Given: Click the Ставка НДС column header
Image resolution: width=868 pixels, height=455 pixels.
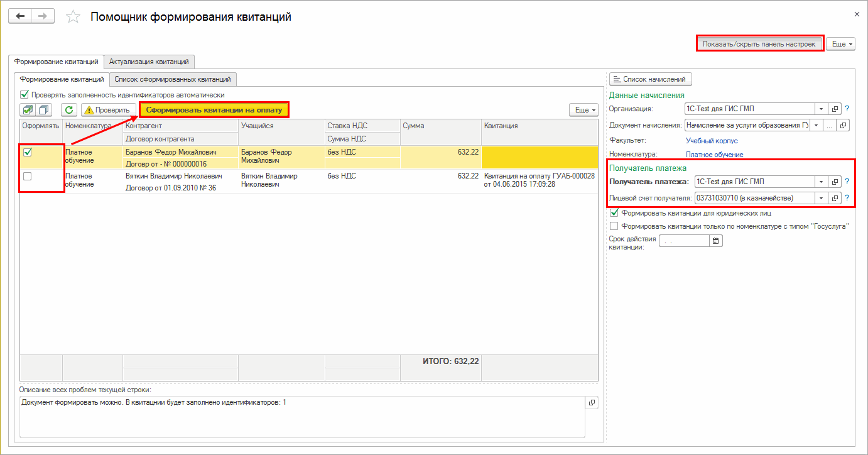Looking at the screenshot, I should (x=362, y=126).
